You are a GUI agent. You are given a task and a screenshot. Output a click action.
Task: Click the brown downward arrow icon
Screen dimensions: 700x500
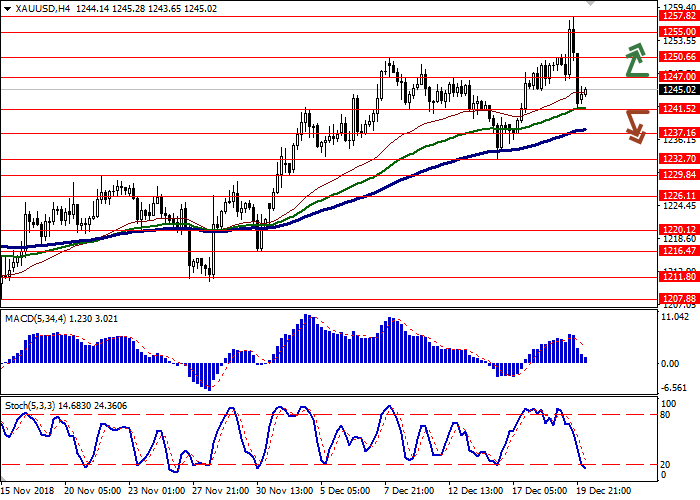pos(636,126)
